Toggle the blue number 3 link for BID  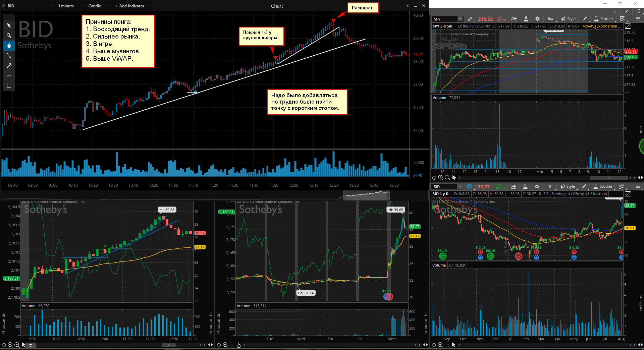tap(469, 187)
